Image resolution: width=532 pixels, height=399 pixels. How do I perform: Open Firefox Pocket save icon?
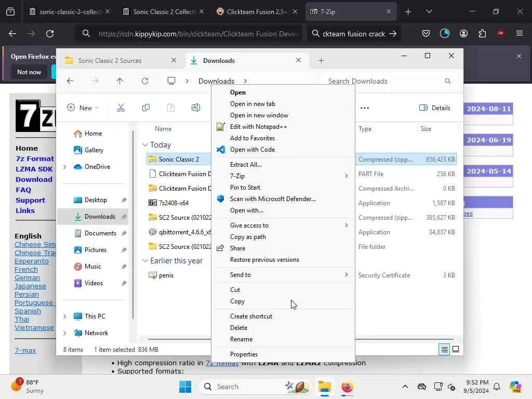point(426,33)
